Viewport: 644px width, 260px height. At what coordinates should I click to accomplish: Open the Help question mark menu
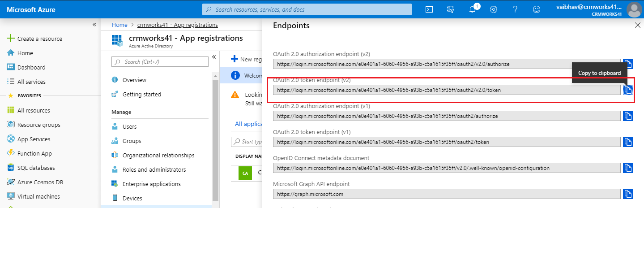[515, 9]
